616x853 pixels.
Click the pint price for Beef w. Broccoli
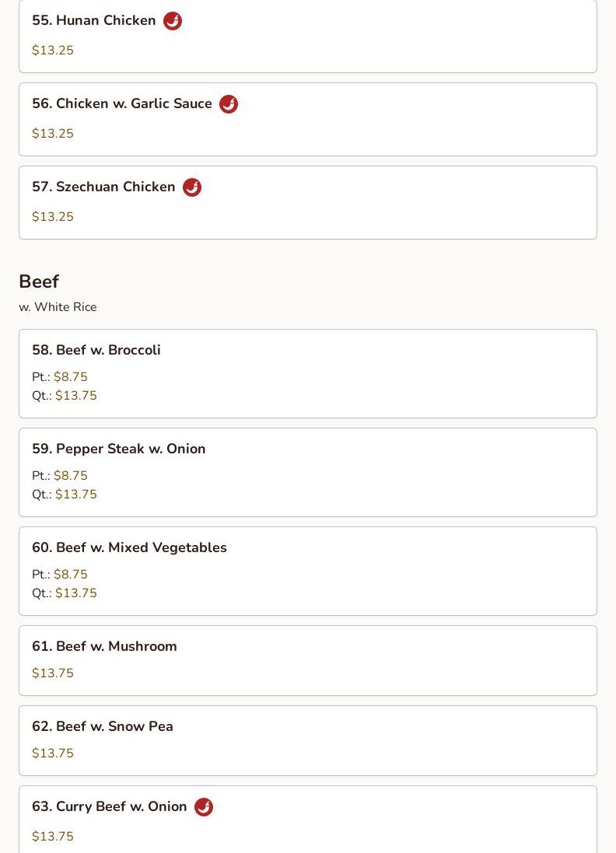(70, 376)
